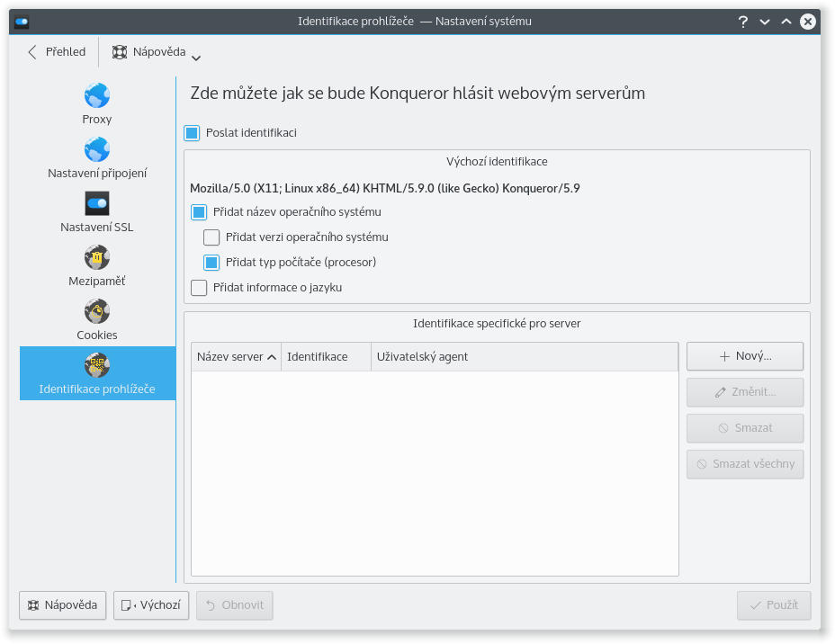Disable Přidat název operačního systému

pos(199,212)
